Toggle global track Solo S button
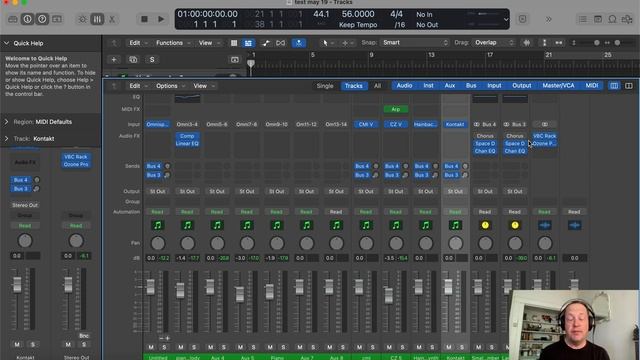640x360 pixels. tap(152, 60)
